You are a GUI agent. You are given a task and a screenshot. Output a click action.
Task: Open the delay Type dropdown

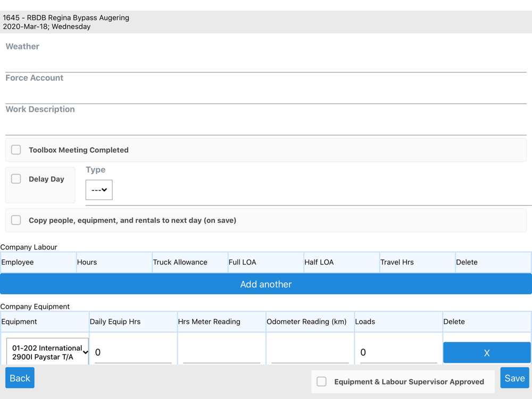[x=99, y=190]
